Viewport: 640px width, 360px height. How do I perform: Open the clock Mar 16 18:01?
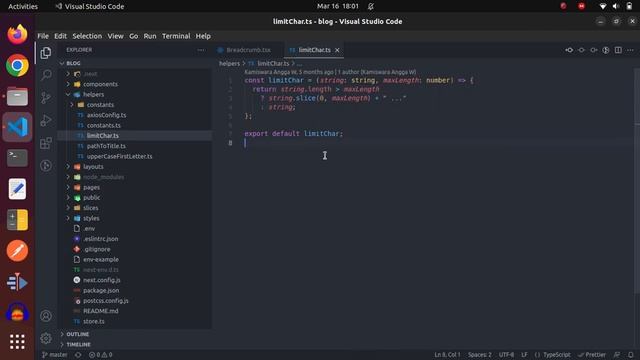point(338,6)
